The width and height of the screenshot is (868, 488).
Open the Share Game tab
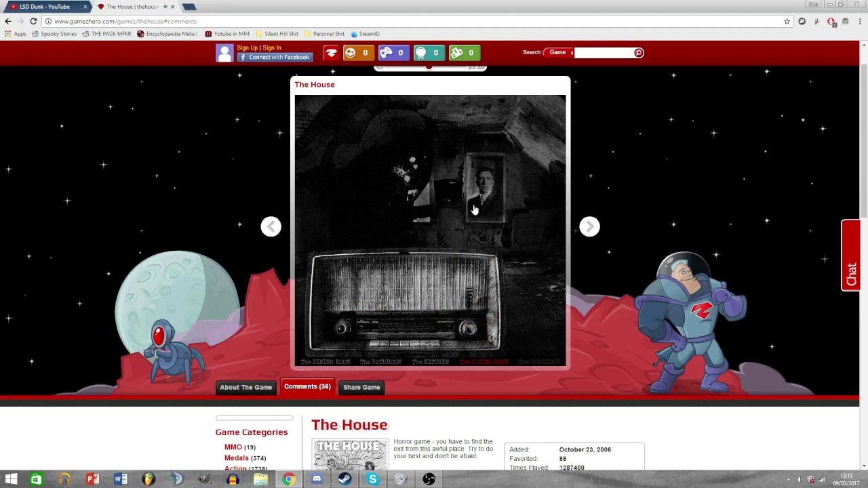tap(361, 387)
